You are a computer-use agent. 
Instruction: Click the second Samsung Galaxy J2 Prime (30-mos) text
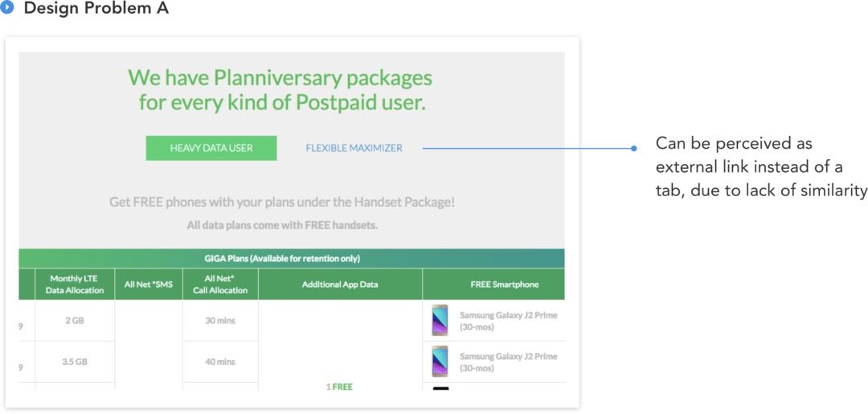tap(508, 362)
